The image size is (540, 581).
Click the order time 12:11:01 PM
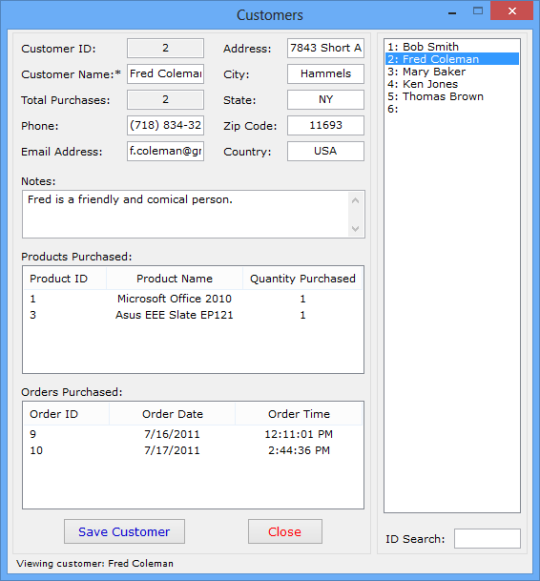(x=299, y=434)
